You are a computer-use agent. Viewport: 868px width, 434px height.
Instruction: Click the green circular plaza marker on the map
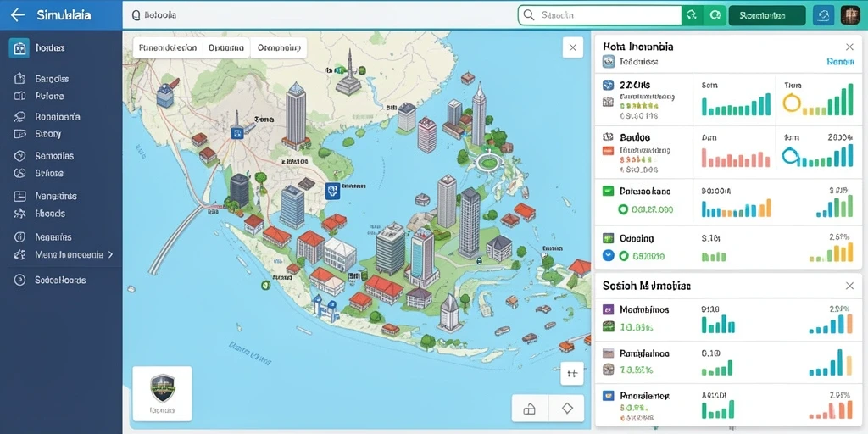coord(489,162)
